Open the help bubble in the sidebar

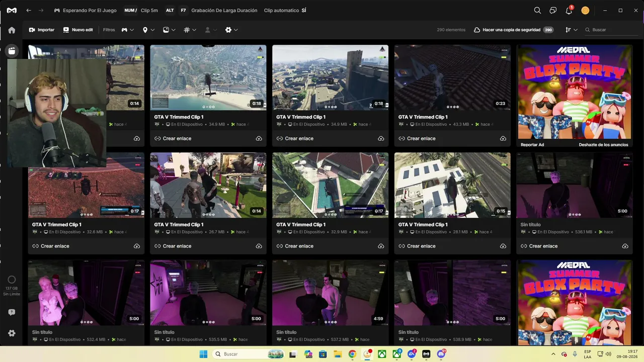(12, 312)
